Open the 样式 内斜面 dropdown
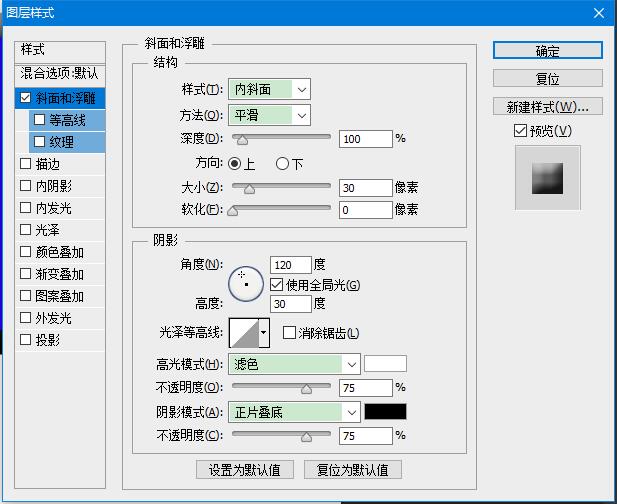This screenshot has height=504, width=617. tap(269, 89)
